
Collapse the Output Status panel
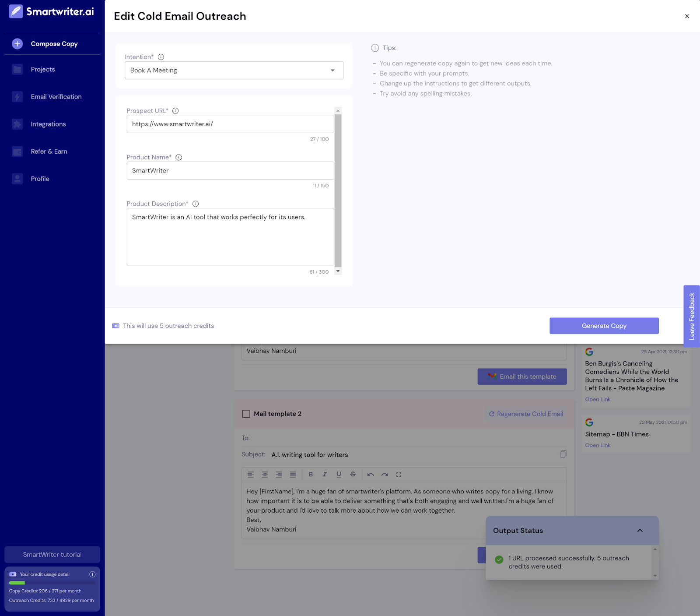tap(640, 531)
